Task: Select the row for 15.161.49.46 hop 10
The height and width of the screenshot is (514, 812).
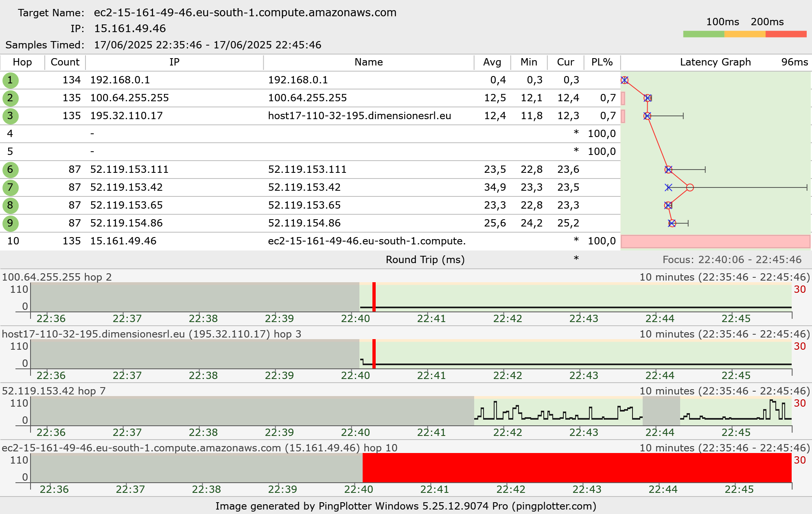Action: coord(123,241)
